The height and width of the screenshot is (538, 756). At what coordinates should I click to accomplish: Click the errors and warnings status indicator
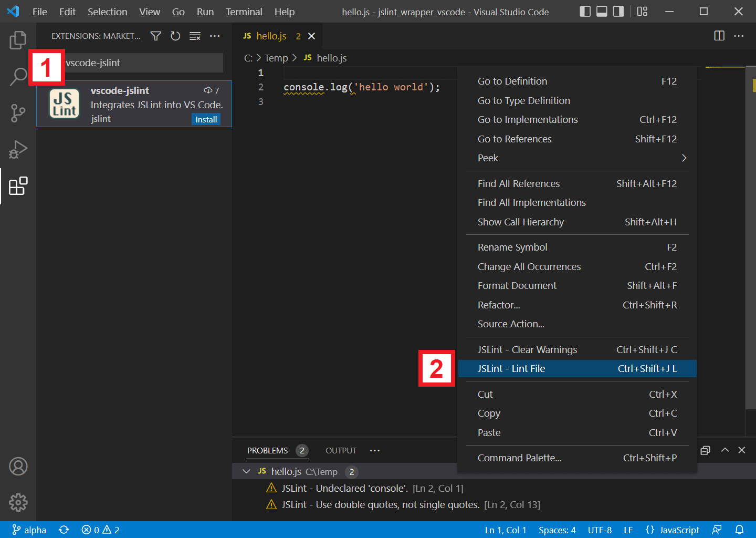(x=100, y=530)
